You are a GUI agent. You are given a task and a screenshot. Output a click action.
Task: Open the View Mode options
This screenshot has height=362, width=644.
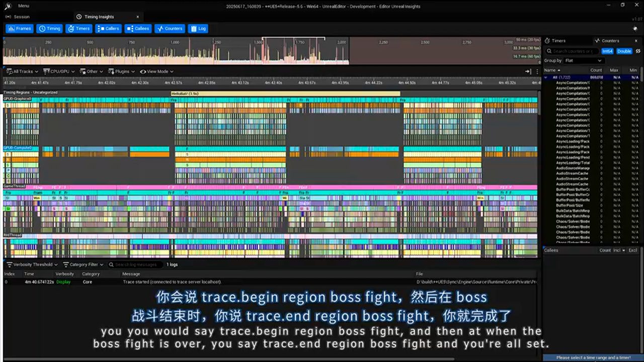coord(156,71)
